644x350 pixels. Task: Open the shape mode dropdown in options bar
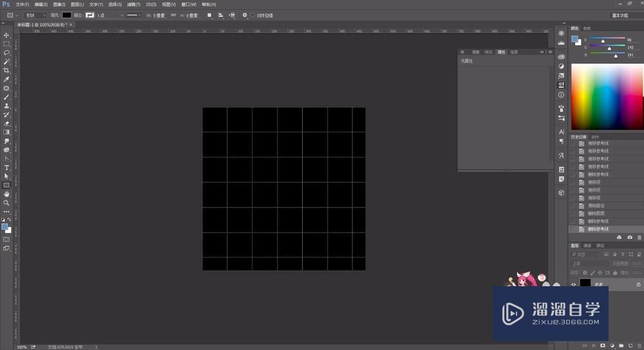click(x=35, y=15)
